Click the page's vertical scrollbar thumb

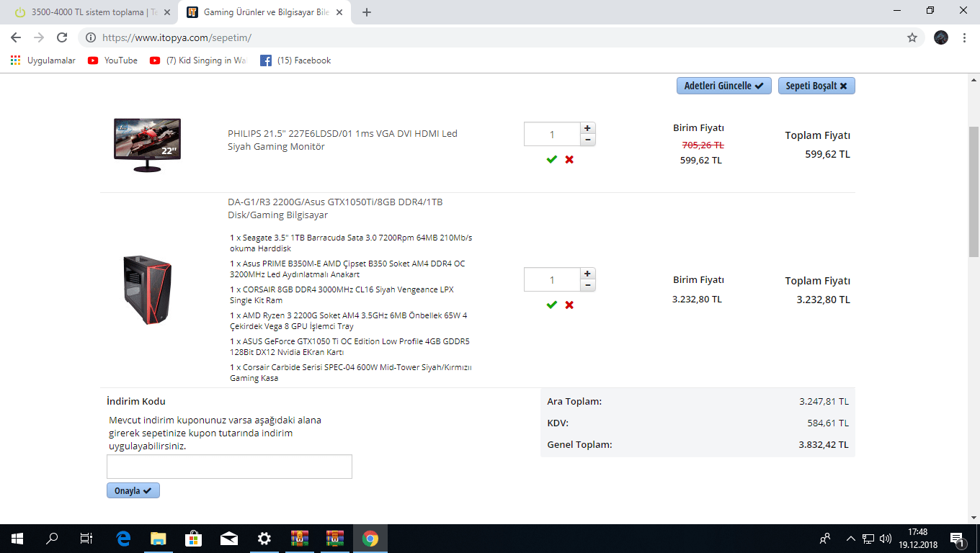974,192
